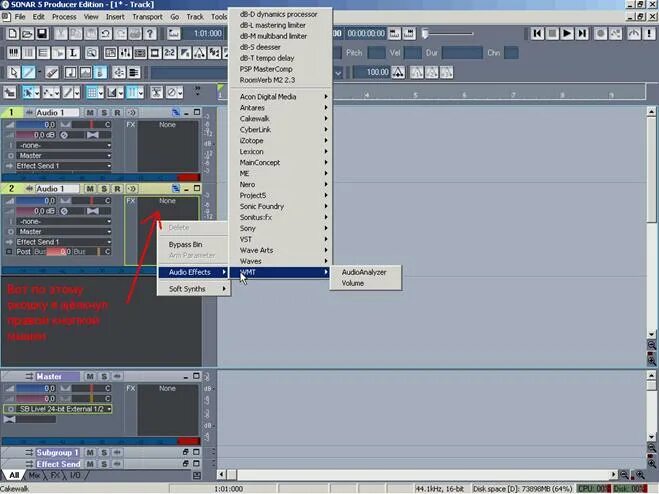This screenshot has height=494, width=659.
Task: Expand the Waves plugin submenu
Action: tap(280, 261)
